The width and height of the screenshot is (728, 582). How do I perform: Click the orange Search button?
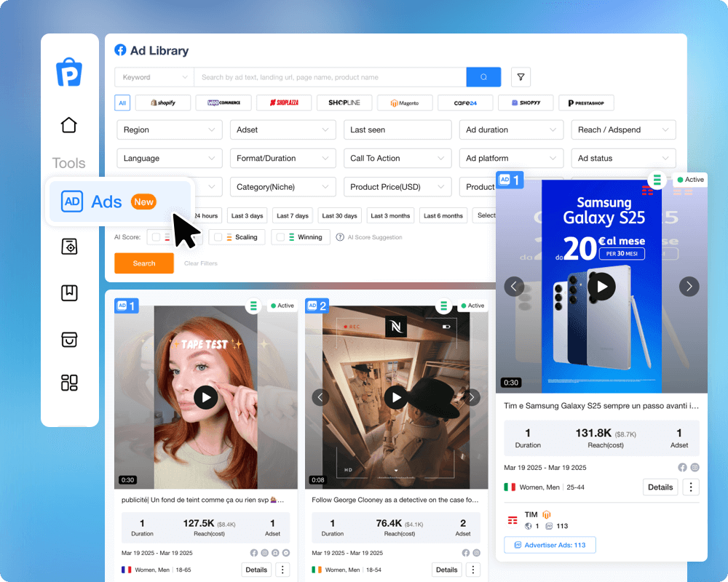pos(144,263)
